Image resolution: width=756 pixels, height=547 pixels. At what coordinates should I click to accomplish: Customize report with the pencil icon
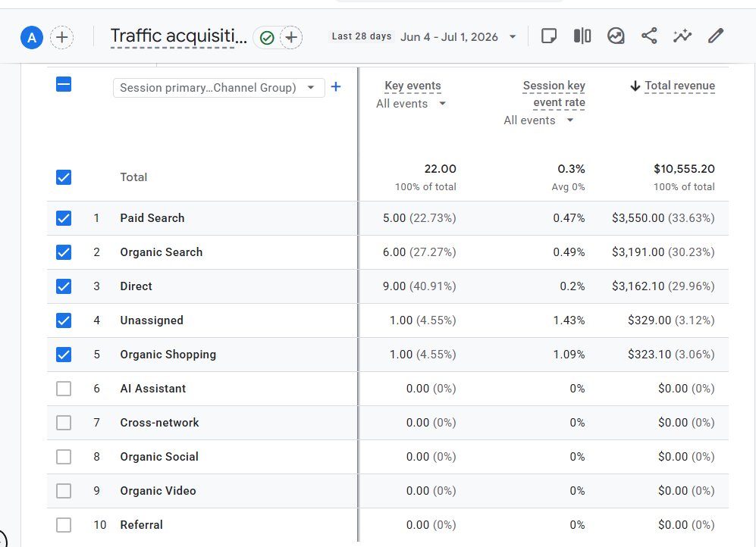point(716,36)
